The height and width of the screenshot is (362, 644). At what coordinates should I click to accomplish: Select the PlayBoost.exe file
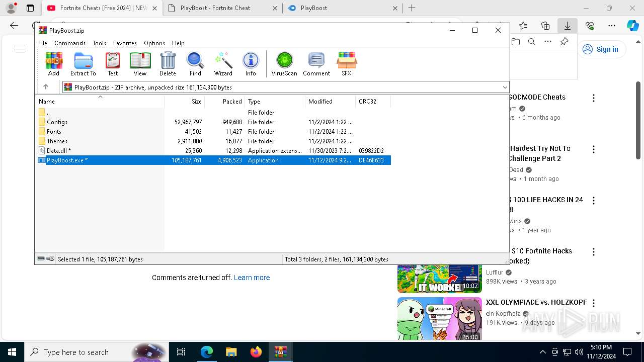coord(214,160)
